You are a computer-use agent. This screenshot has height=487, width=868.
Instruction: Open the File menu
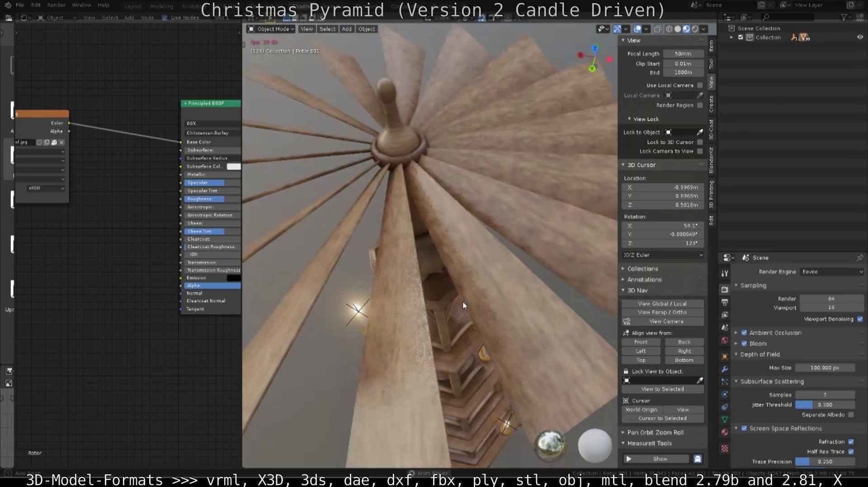tap(20, 5)
